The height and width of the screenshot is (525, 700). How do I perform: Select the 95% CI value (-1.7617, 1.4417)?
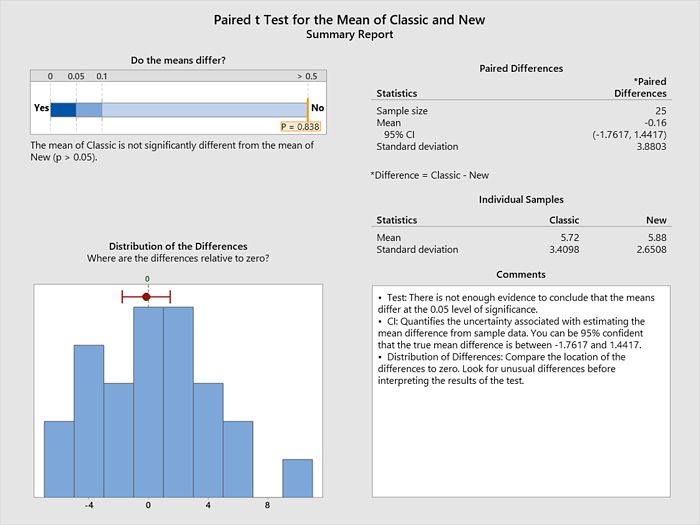click(x=624, y=135)
